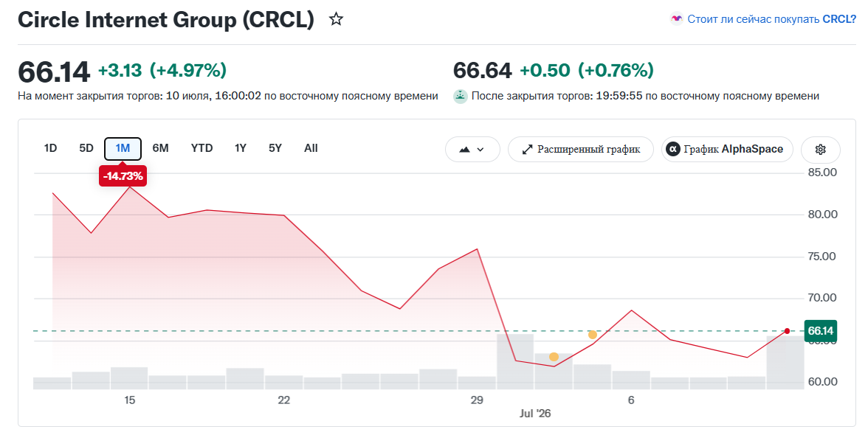Click the expand arrows icon for advanced chart
868x435 pixels.
tap(527, 149)
